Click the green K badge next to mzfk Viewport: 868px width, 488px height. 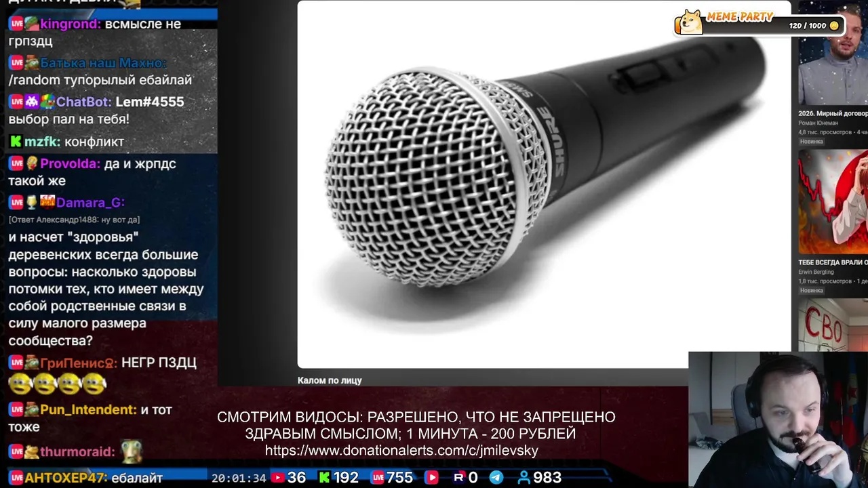point(16,142)
